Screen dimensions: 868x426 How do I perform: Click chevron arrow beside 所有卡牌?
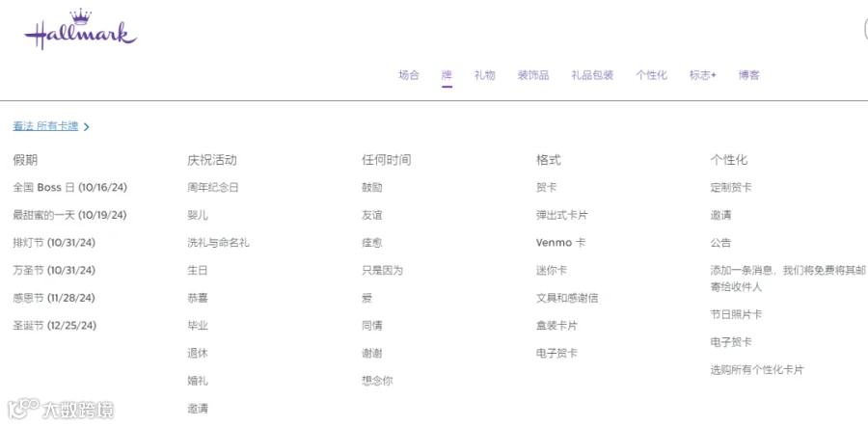[87, 126]
